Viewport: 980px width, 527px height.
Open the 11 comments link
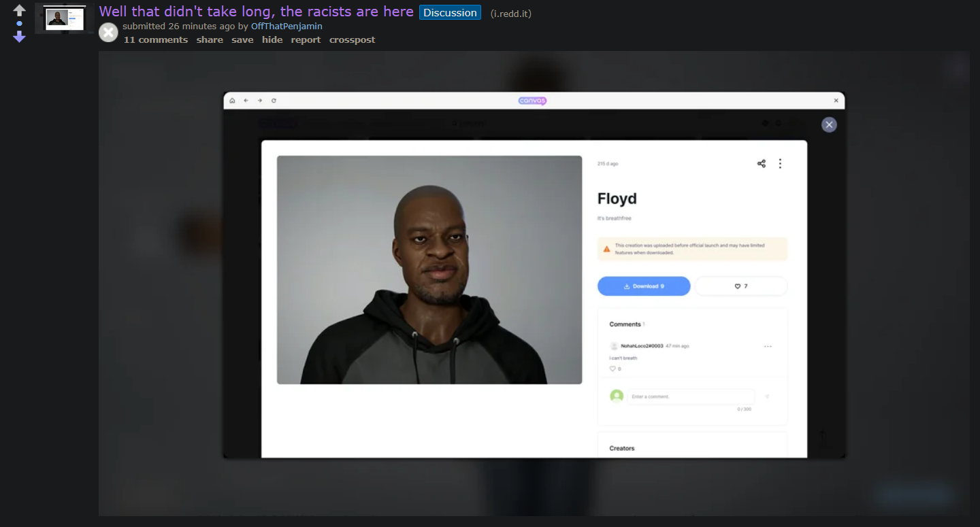tap(155, 39)
